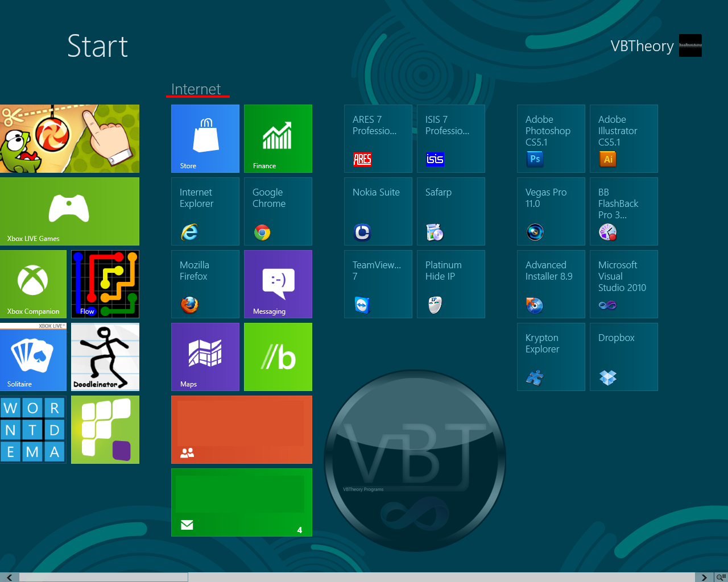The width and height of the screenshot is (728, 582).
Task: Click the horizontal scrollbar thumb
Action: point(104,577)
